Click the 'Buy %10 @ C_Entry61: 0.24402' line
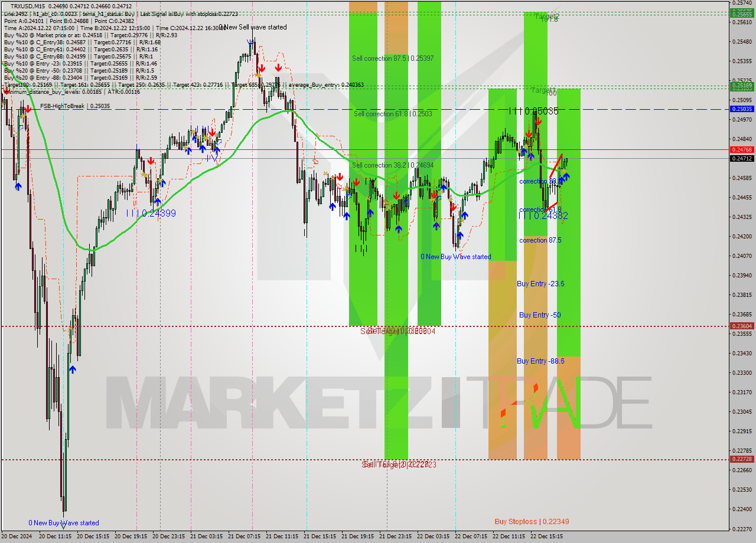Screen dimensions: 756x543 (x=81, y=49)
